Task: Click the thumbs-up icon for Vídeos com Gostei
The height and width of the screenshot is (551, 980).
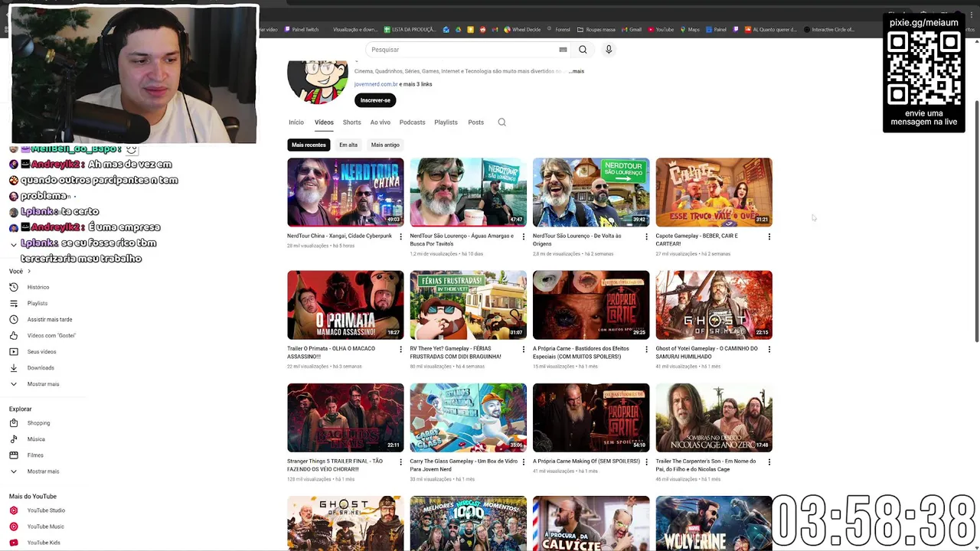Action: pyautogui.click(x=14, y=335)
